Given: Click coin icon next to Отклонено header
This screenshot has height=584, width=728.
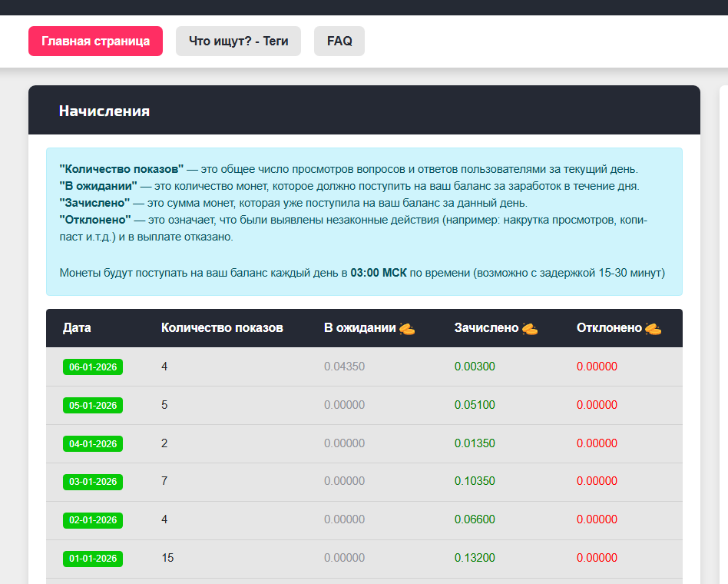Looking at the screenshot, I should [654, 328].
